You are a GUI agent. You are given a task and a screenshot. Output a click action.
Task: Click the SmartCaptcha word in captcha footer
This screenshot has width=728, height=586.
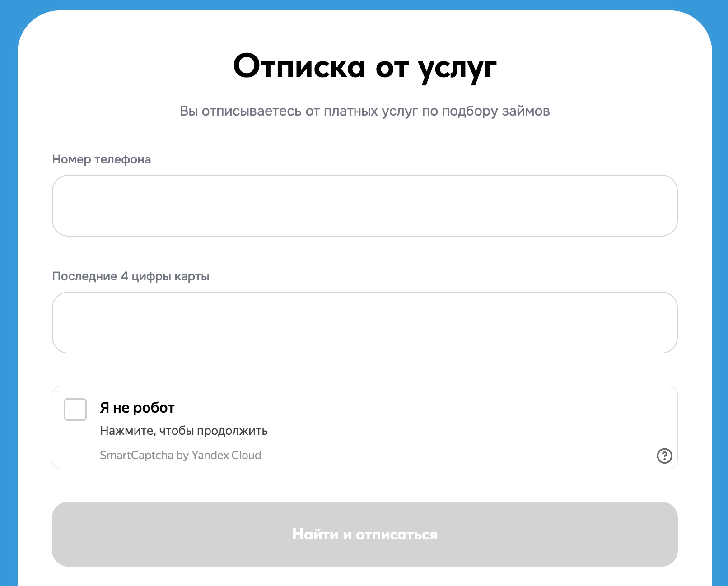136,455
